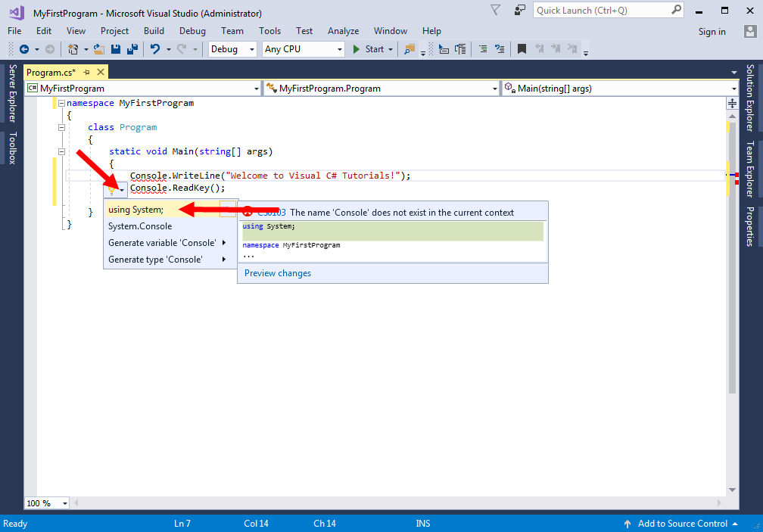Open the Analyze menu
763x532 pixels.
tap(343, 30)
